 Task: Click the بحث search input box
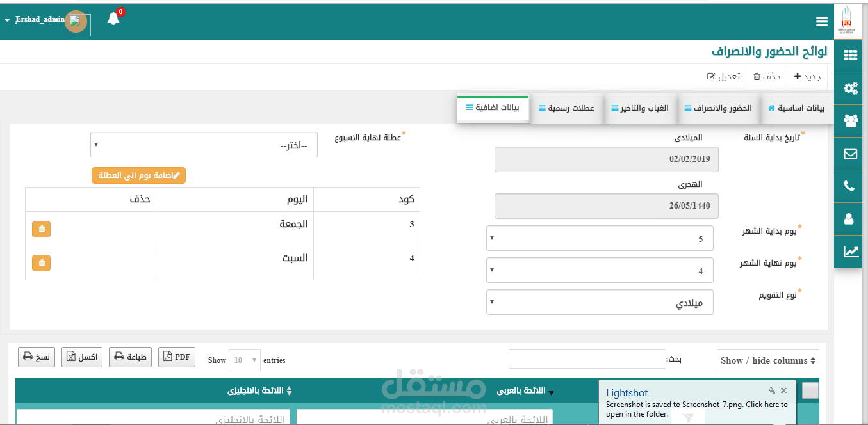point(587,359)
